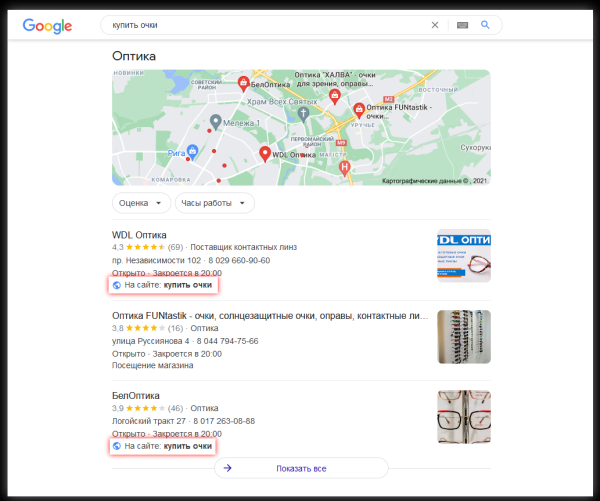Click the blue search magnifier icon
This screenshot has height=501, width=600.
point(486,25)
